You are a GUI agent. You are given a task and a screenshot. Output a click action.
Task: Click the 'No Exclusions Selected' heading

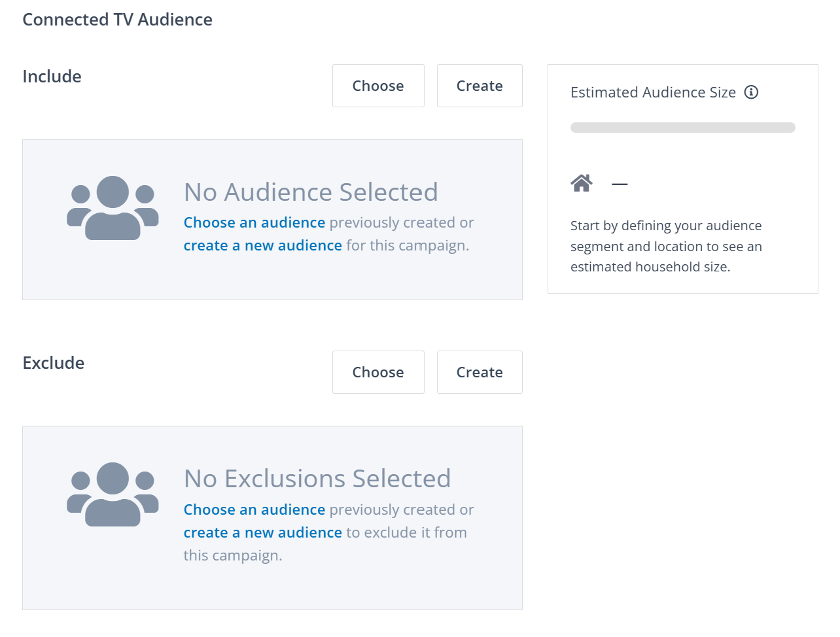[317, 479]
